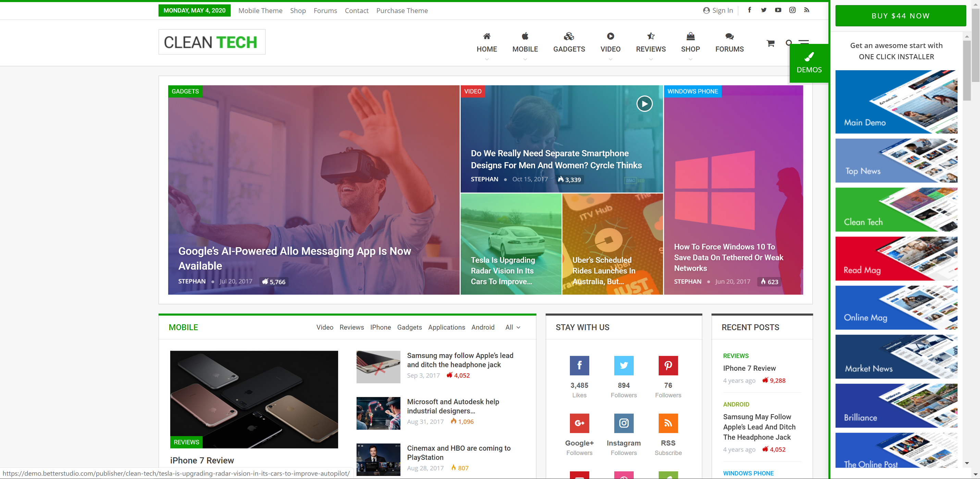Click the Sign In user icon

pyautogui.click(x=706, y=10)
